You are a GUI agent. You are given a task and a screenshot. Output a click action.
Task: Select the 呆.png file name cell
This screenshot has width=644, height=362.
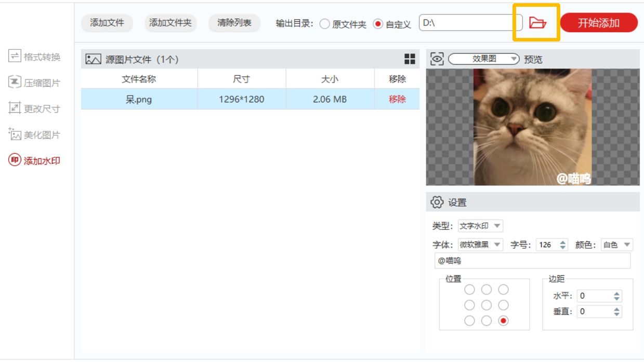point(139,99)
